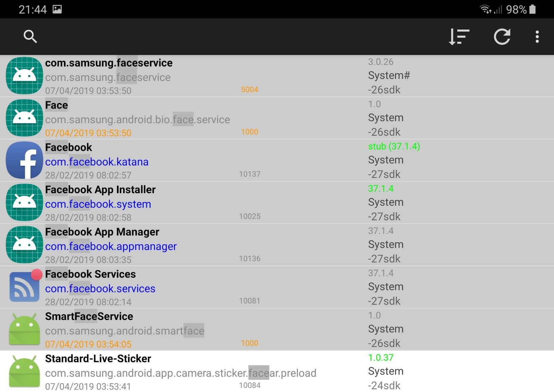Screen dimensions: 554x392
Task: Tap date 28/02/2019 08:03:35
Action: point(88,260)
